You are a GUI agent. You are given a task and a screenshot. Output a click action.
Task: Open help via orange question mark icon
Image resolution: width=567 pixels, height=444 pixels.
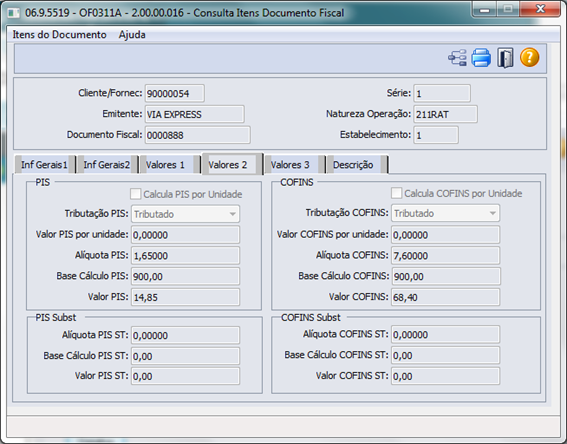point(530,57)
